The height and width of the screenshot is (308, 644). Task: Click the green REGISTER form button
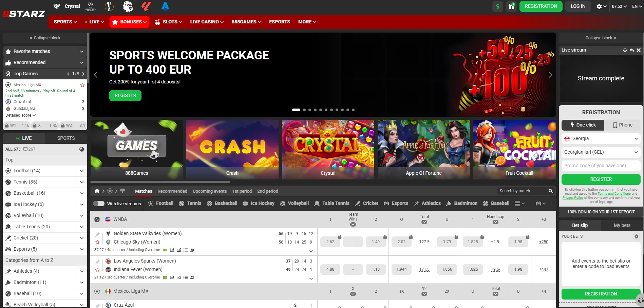pyautogui.click(x=601, y=179)
